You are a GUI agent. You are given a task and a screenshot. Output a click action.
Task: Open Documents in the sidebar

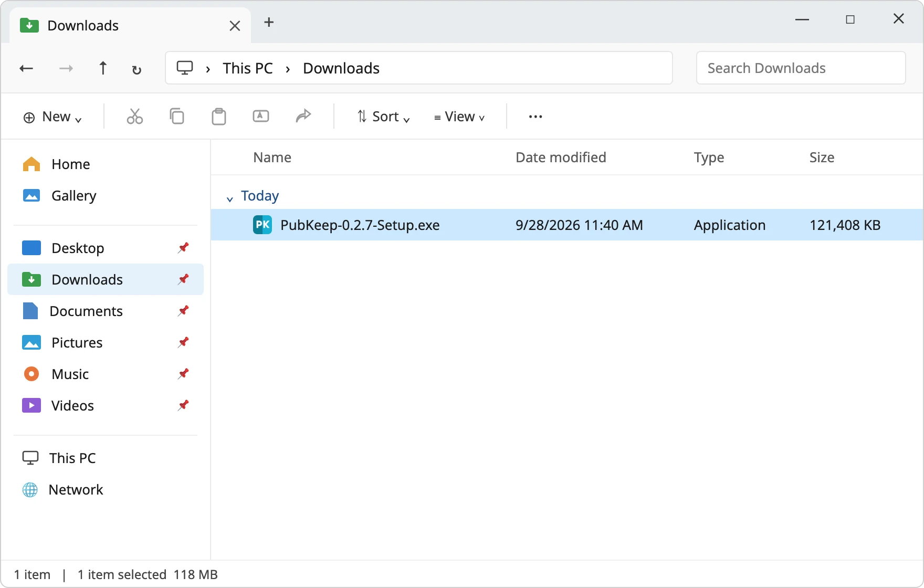point(106,311)
